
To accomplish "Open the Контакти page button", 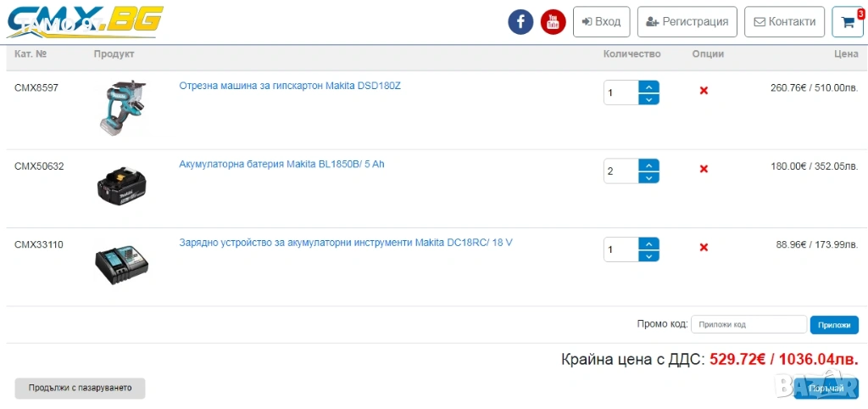I will [784, 22].
